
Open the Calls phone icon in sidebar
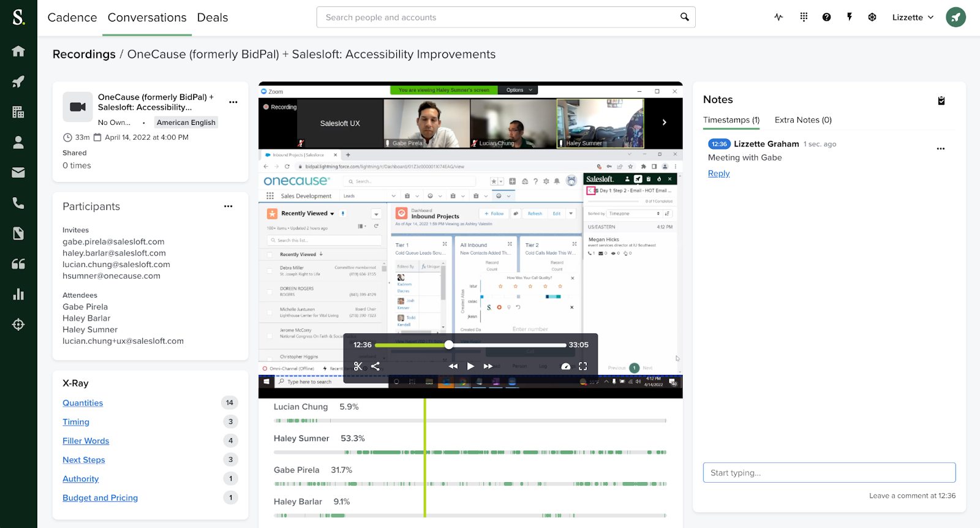click(x=18, y=203)
